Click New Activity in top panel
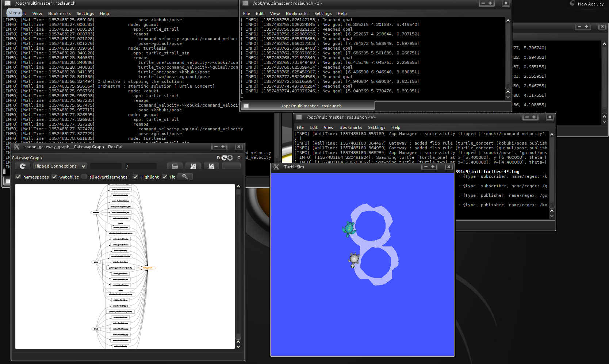Viewport: 609px width, 364px height. point(590,4)
